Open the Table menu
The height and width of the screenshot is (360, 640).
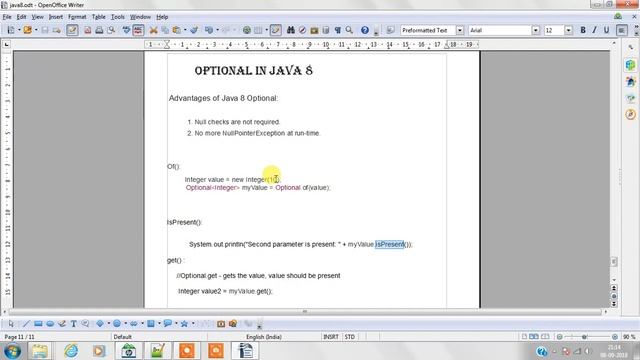coord(98,17)
